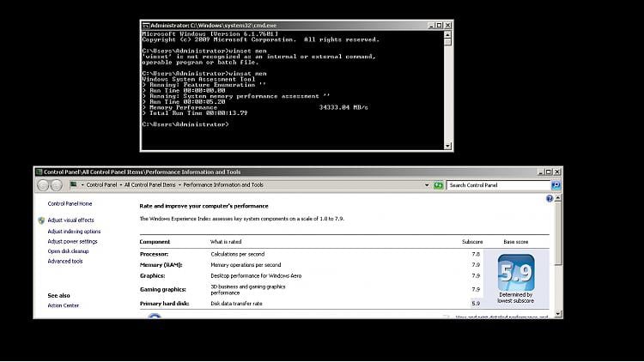Expand the arrow before All Control Panel Items
This screenshot has height=362, width=644.
coord(121,185)
